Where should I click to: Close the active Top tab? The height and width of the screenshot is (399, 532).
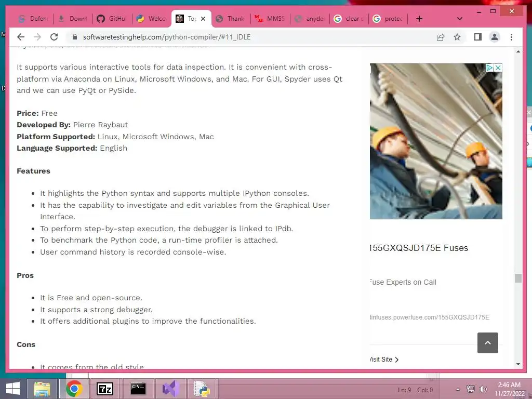tap(203, 19)
